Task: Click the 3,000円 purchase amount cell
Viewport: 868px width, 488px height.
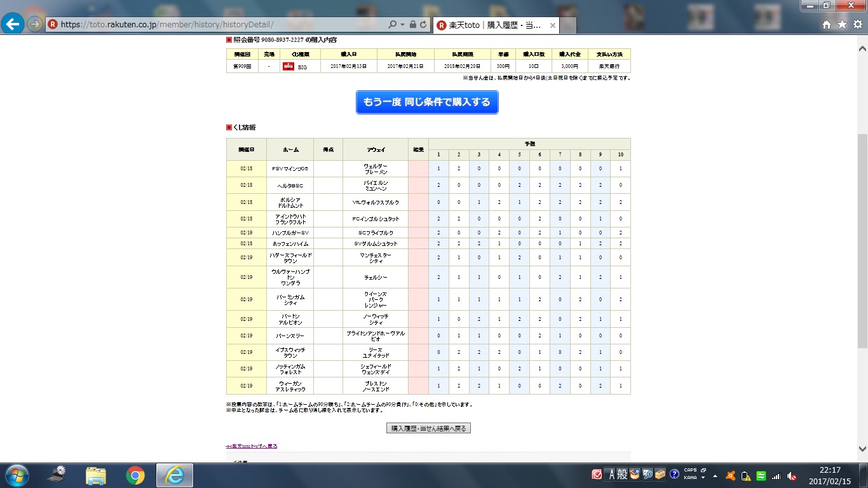Action: (569, 66)
